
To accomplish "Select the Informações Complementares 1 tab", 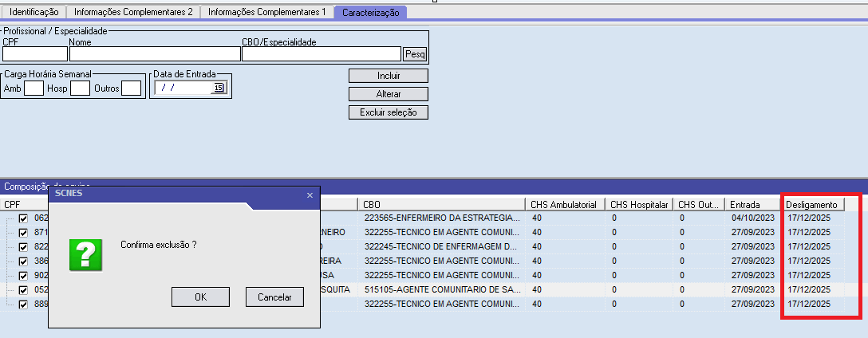I will (266, 12).
